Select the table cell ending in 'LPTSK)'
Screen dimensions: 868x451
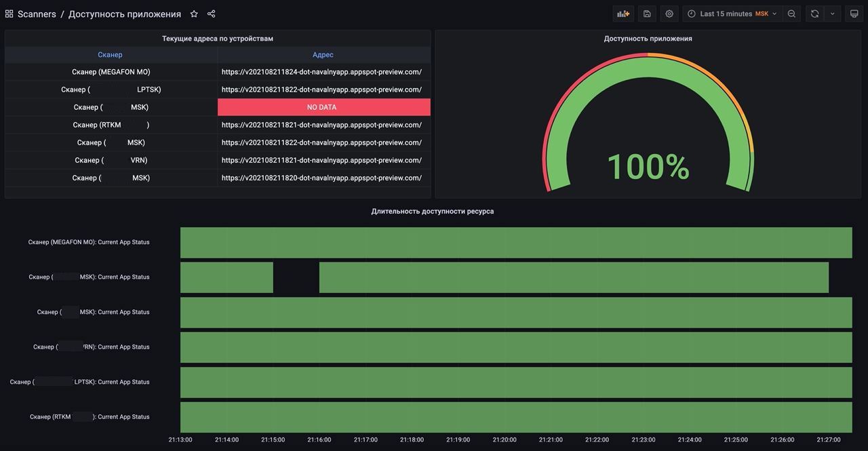coord(111,90)
